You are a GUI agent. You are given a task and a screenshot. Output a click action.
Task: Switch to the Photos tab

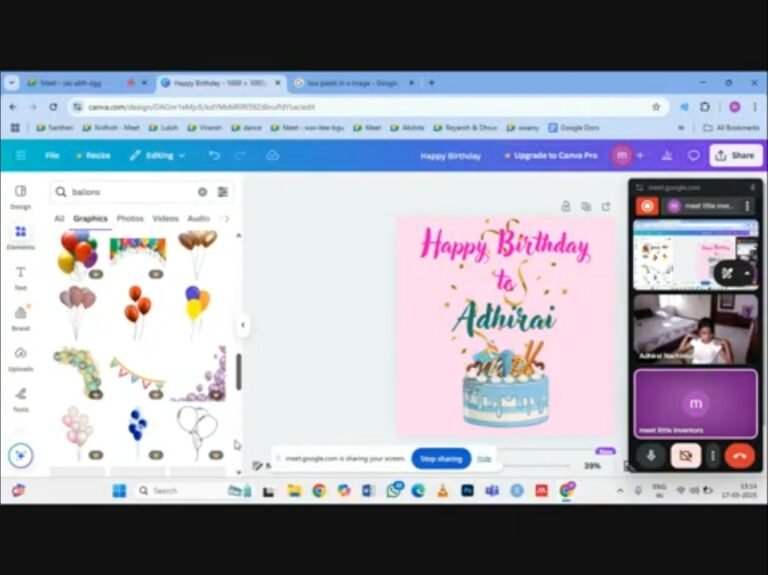pos(130,218)
